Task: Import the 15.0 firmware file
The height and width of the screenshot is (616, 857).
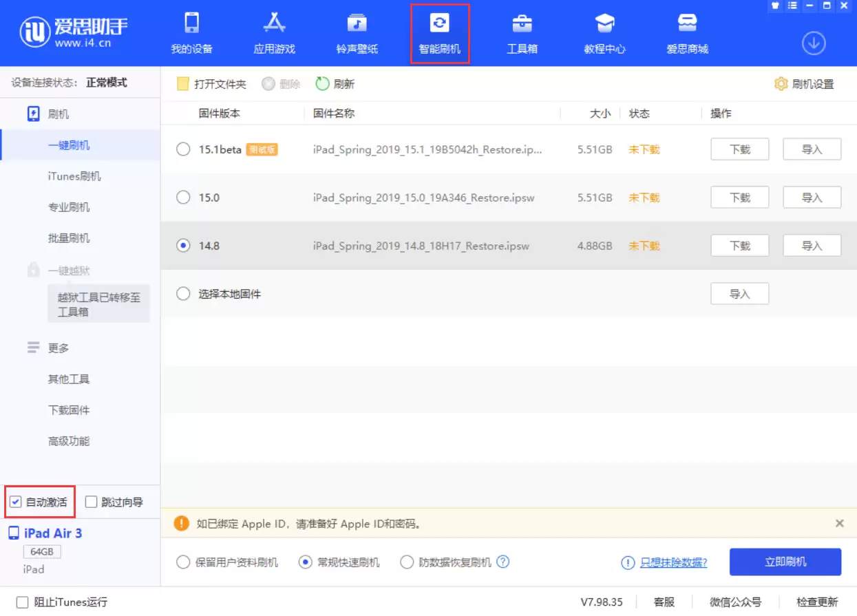Action: (812, 198)
